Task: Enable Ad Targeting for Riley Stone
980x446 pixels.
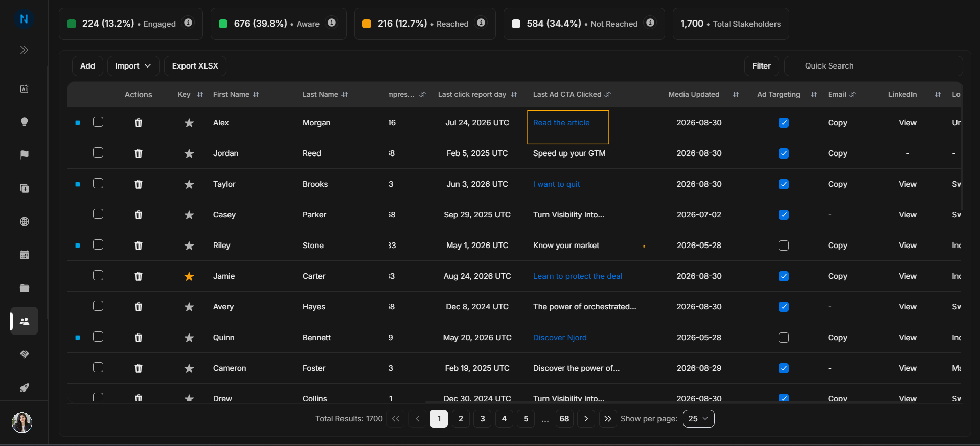Action: pyautogui.click(x=783, y=246)
